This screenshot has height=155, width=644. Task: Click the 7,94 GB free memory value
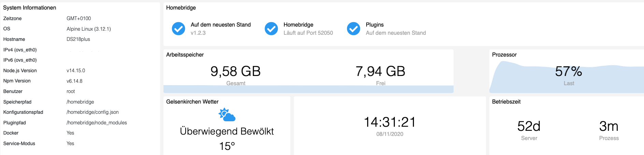point(380,71)
